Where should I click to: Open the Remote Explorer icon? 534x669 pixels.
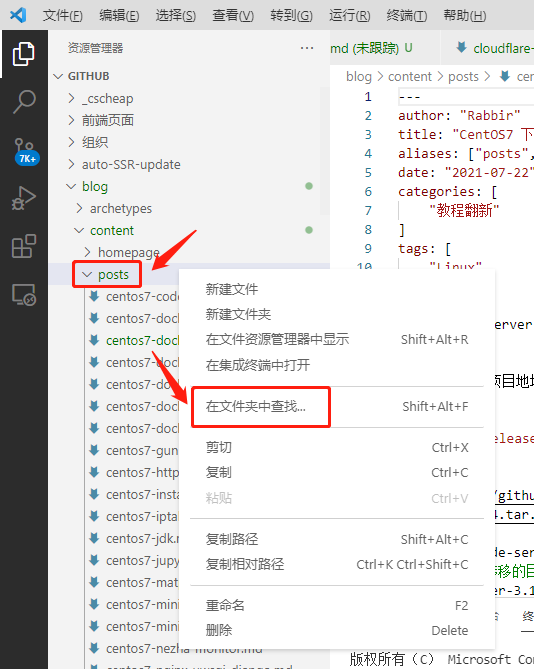click(24, 295)
